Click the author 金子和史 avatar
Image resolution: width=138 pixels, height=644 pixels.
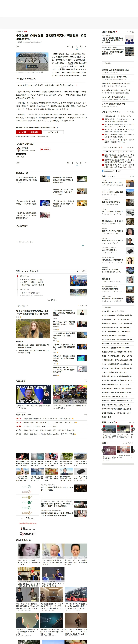click(x=18, y=150)
